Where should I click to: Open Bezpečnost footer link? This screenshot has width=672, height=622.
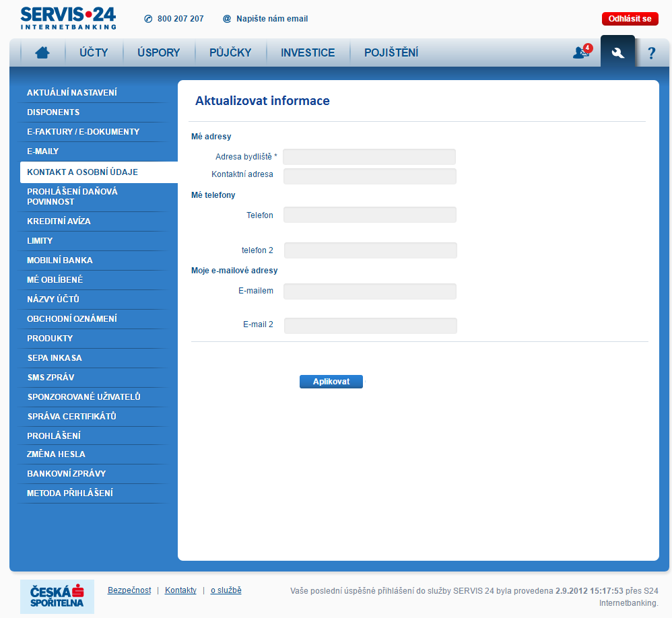pyautogui.click(x=129, y=590)
